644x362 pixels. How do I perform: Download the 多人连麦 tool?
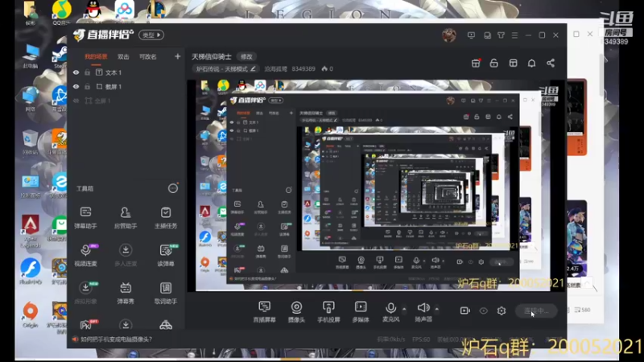126,255
